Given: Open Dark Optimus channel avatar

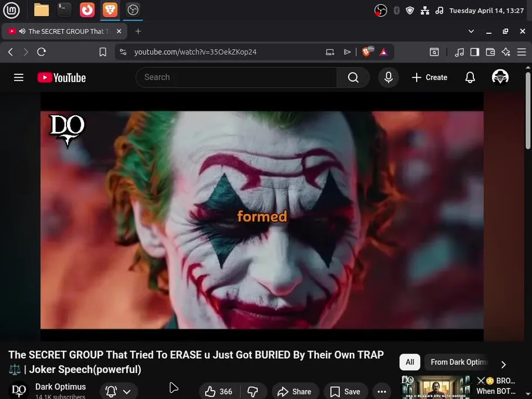Looking at the screenshot, I should (18, 390).
